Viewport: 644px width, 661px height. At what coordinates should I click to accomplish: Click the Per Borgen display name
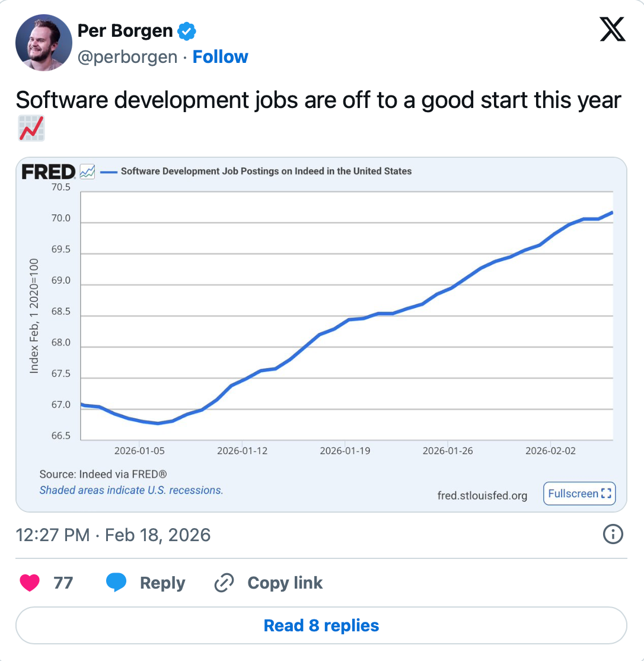[x=125, y=30]
